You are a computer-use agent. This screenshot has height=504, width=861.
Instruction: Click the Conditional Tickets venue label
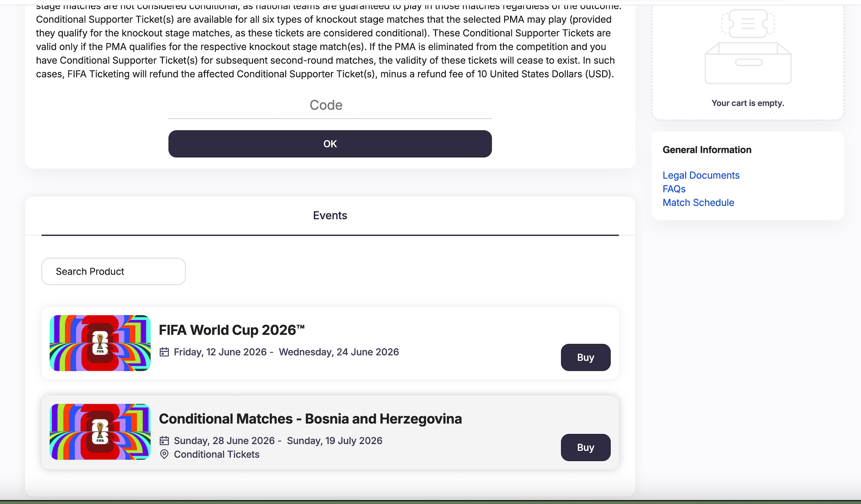[217, 454]
